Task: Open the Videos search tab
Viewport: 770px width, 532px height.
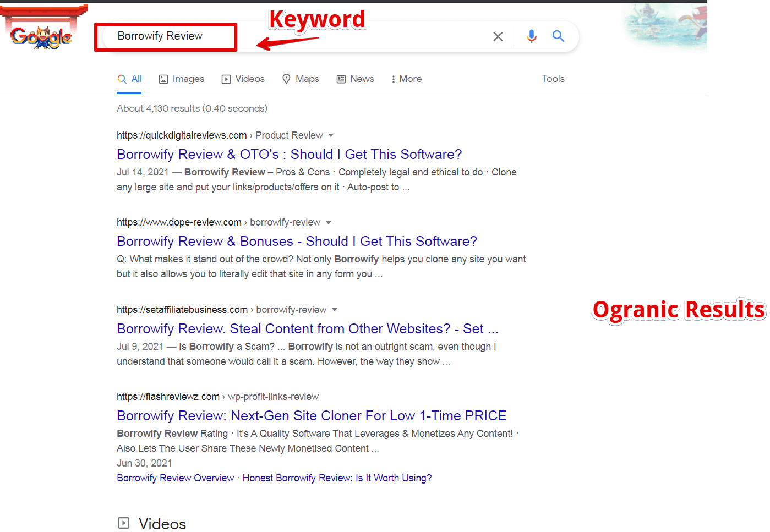Action: tap(243, 79)
